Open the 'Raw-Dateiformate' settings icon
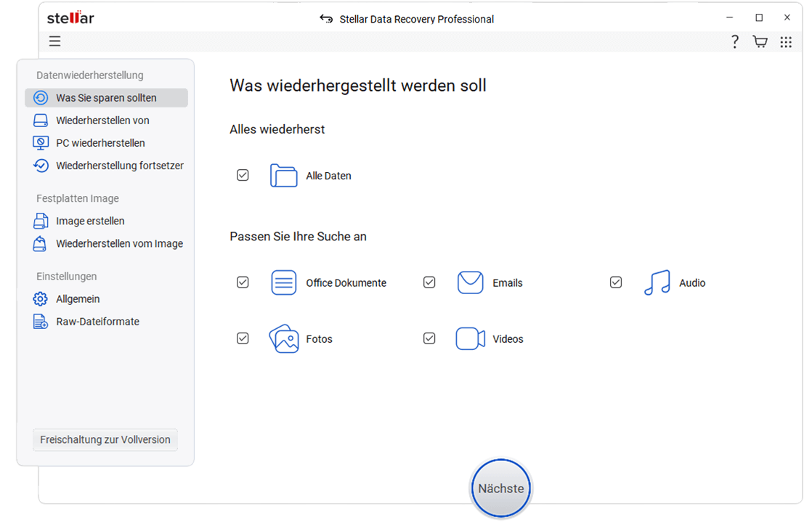Screen dimensions: 812x525 click(40, 321)
